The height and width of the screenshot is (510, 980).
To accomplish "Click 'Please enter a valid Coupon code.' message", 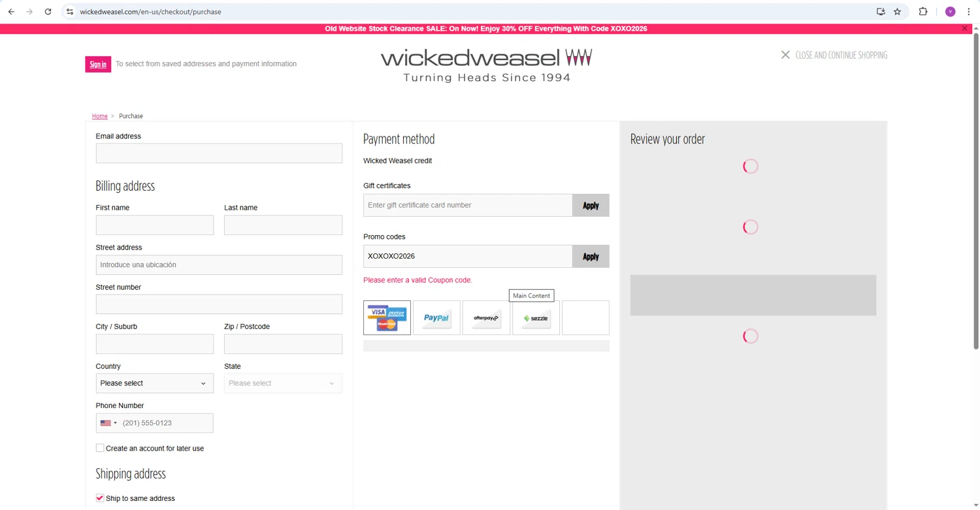I will 417,280.
